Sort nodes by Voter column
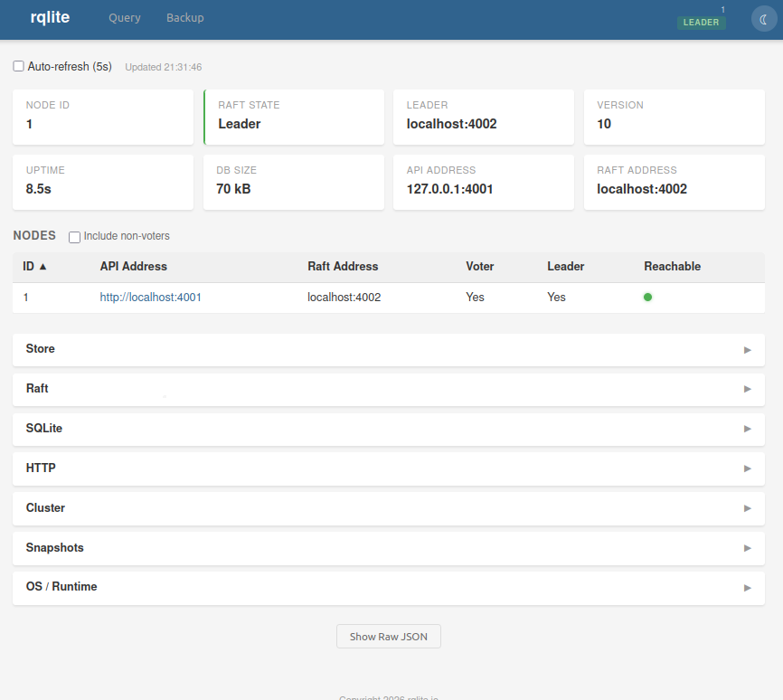The width and height of the screenshot is (783, 700). tap(480, 266)
